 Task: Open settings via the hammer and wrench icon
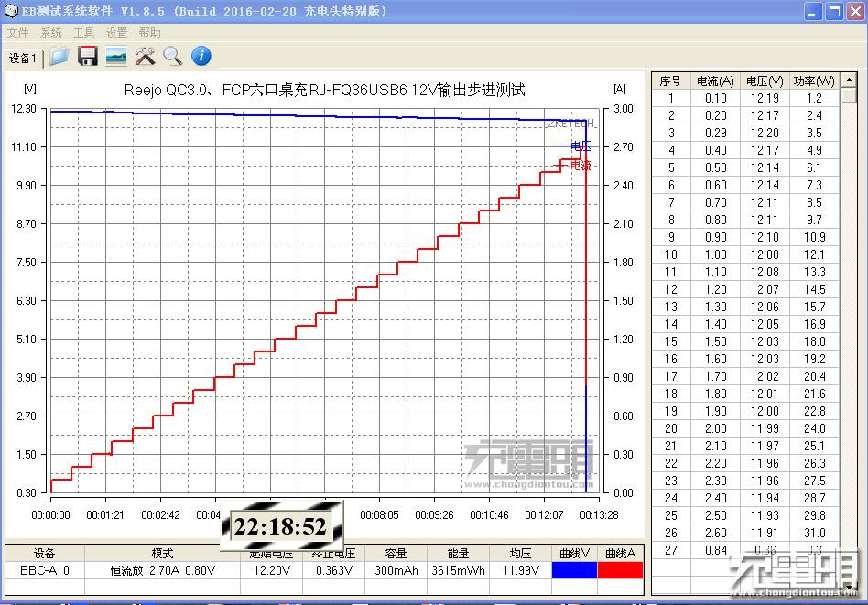[145, 57]
